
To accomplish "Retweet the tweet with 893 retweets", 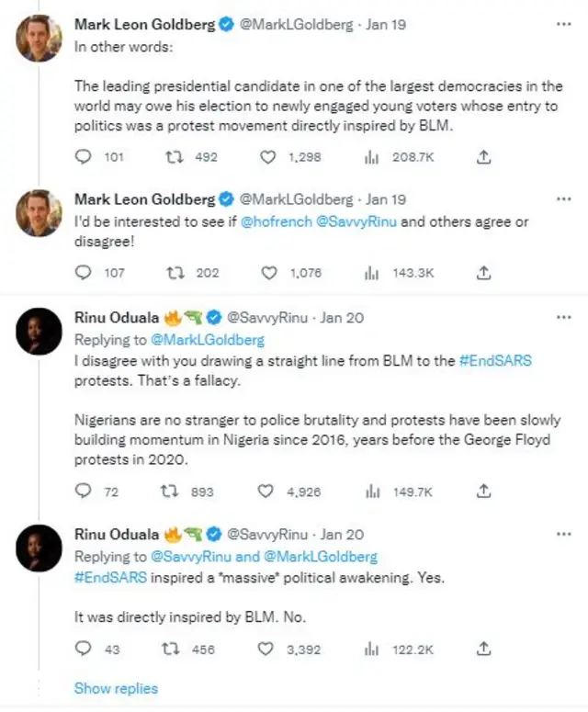I will click(x=172, y=492).
